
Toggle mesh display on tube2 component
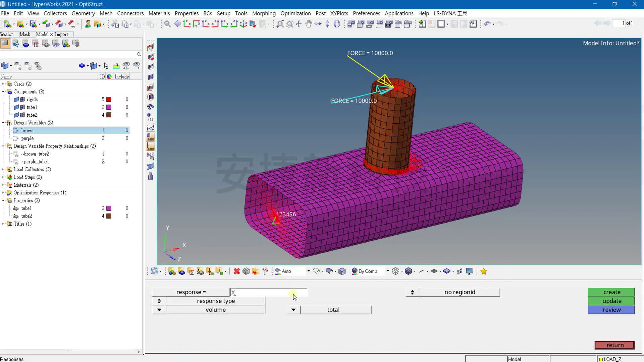pos(22,115)
